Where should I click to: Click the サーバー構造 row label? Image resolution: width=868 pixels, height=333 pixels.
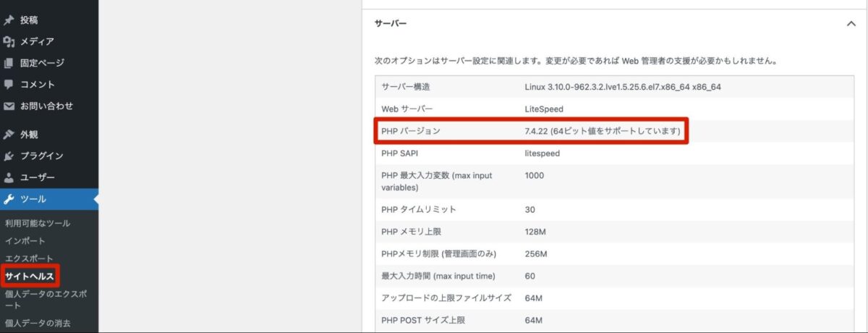tap(406, 87)
